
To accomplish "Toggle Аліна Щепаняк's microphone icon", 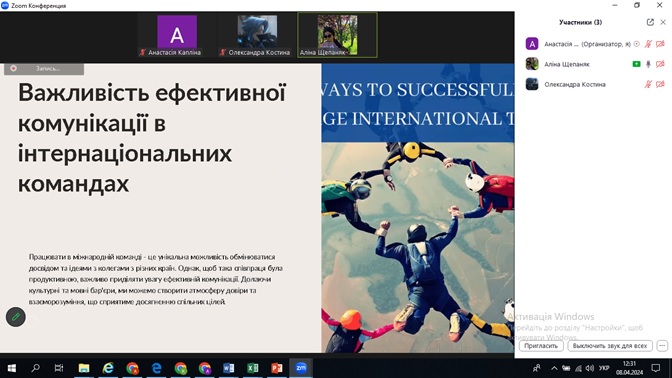I will (648, 64).
